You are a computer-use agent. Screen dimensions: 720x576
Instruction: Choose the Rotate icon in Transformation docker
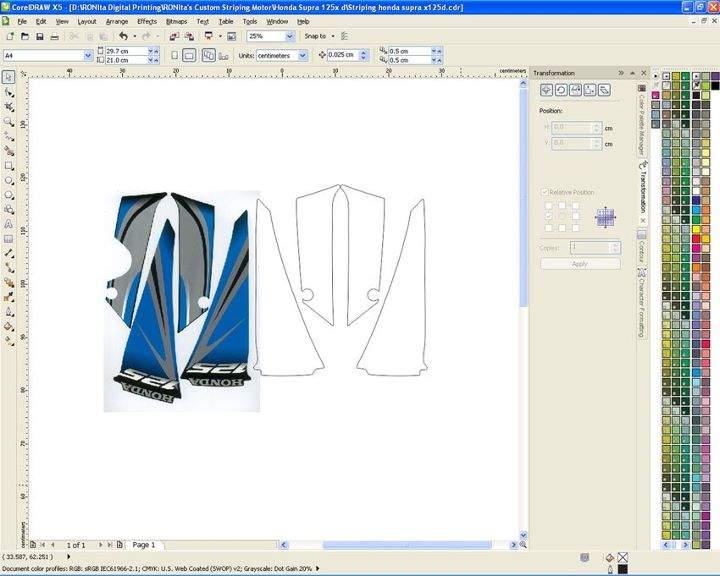(561, 90)
